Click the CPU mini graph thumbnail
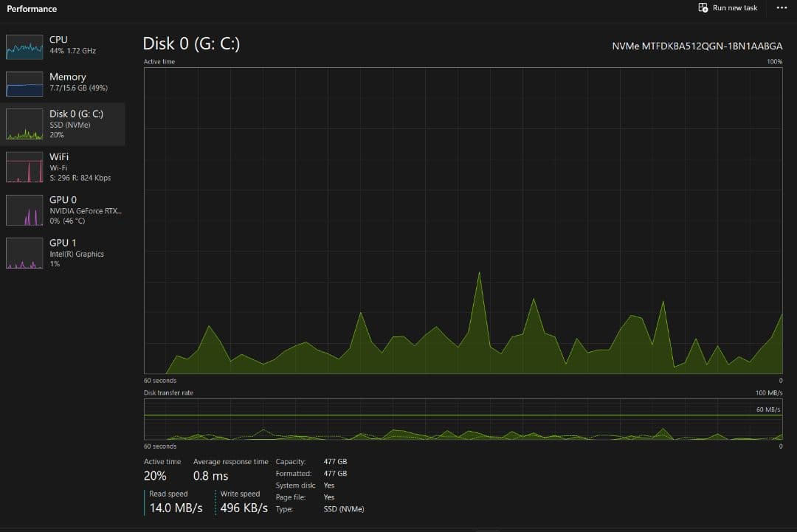This screenshot has width=797, height=532. coord(24,46)
